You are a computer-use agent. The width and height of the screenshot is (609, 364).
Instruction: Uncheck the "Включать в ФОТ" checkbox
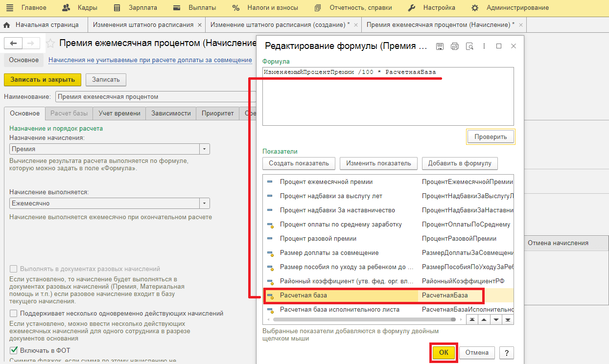tap(14, 350)
